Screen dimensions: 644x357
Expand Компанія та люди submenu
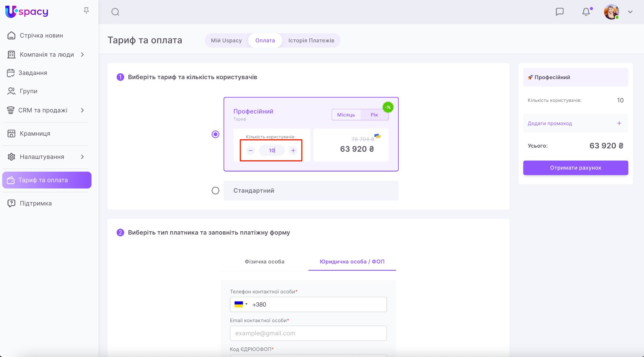pos(82,54)
